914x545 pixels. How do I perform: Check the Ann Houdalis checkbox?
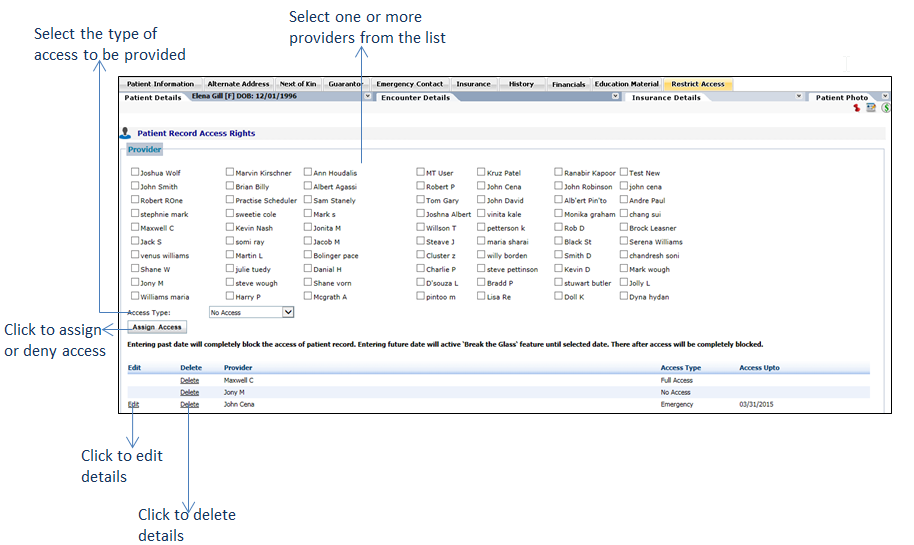tap(308, 172)
